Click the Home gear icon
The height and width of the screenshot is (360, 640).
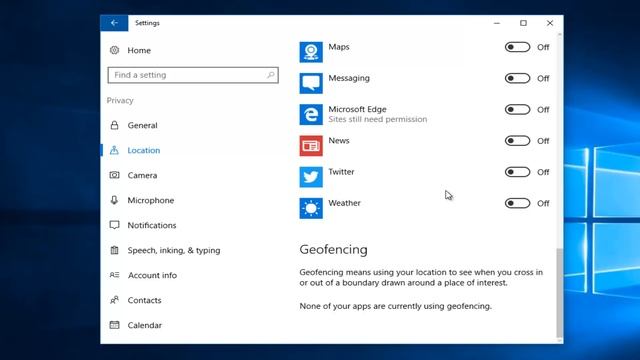114,50
